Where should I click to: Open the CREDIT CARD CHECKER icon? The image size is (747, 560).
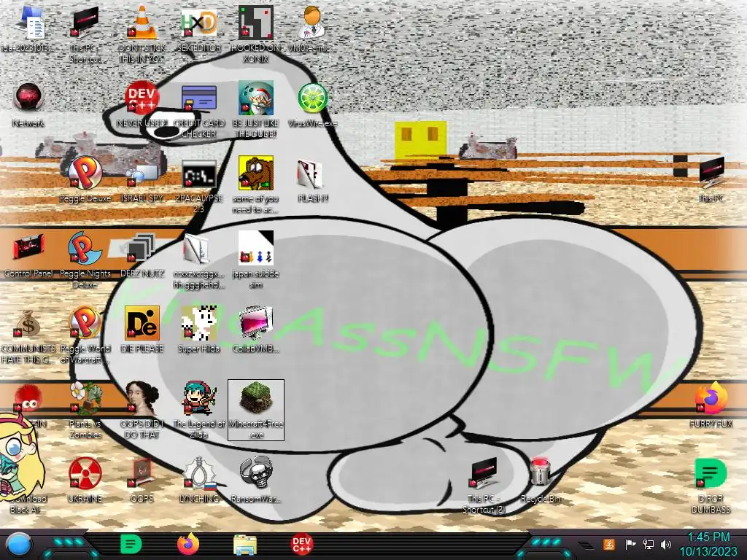pos(199,110)
